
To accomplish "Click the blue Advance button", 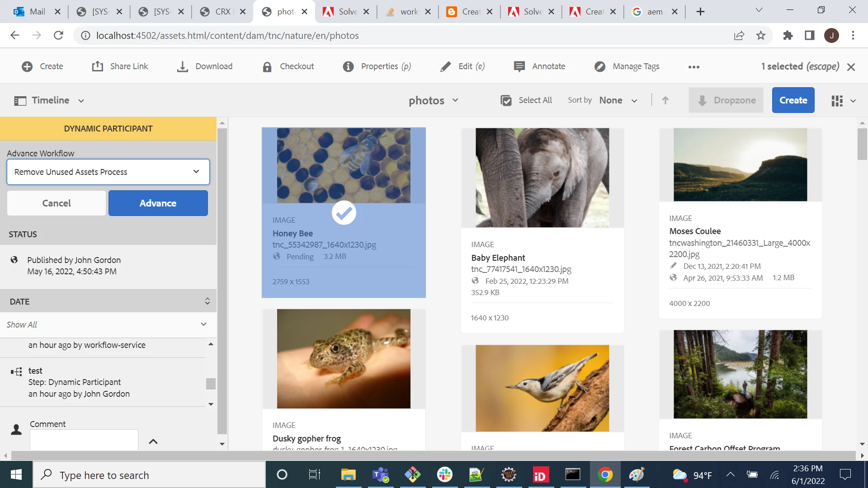I will (158, 203).
